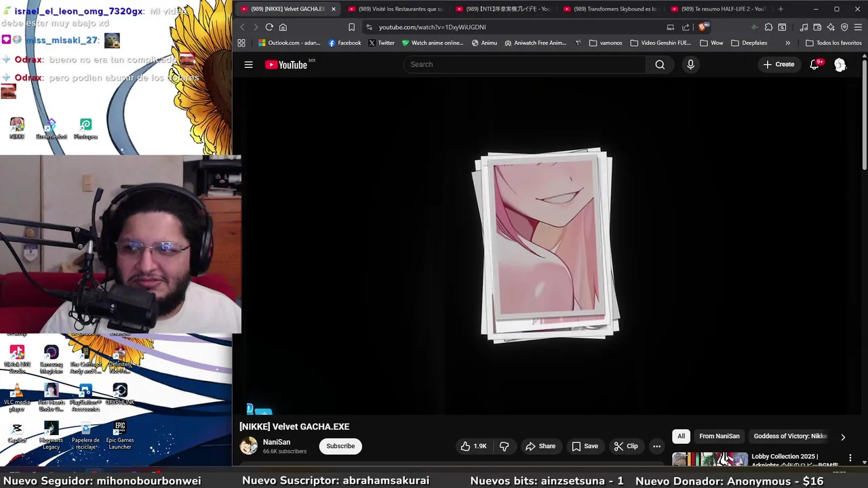Click the URL in the address bar

432,27
